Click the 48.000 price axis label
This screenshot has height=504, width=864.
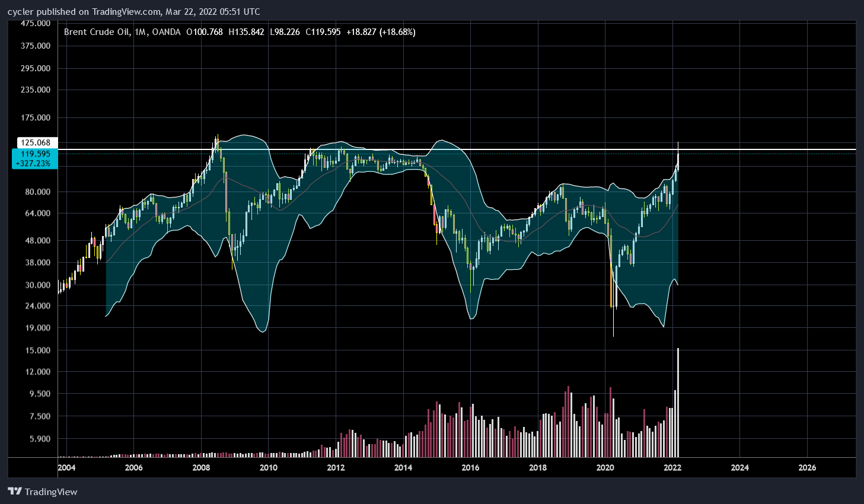[37, 240]
